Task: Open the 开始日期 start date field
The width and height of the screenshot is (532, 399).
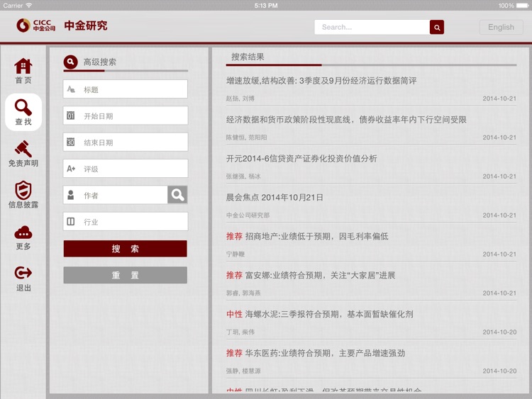Action: coord(125,116)
